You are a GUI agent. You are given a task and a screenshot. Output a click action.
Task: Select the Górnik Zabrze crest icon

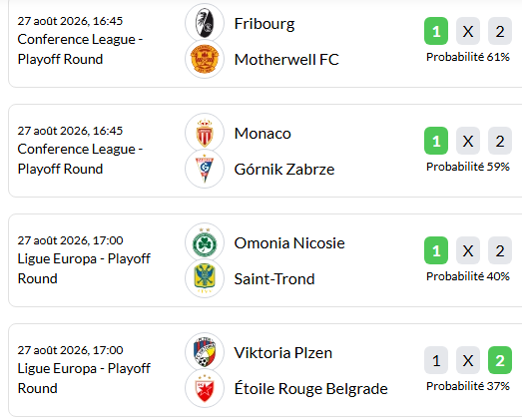point(205,169)
